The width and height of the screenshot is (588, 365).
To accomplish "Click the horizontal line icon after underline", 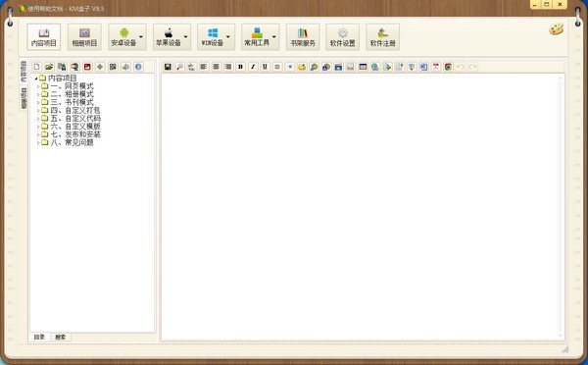I will point(277,67).
